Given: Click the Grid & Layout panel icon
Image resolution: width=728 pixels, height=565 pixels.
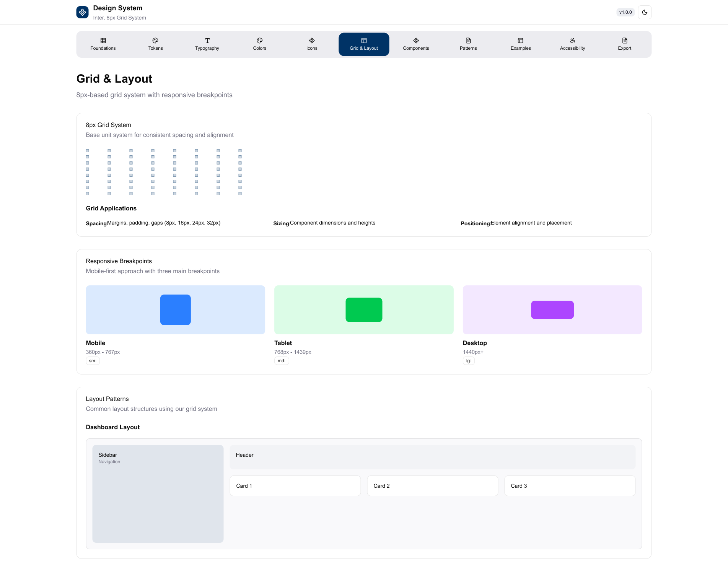Looking at the screenshot, I should point(364,41).
